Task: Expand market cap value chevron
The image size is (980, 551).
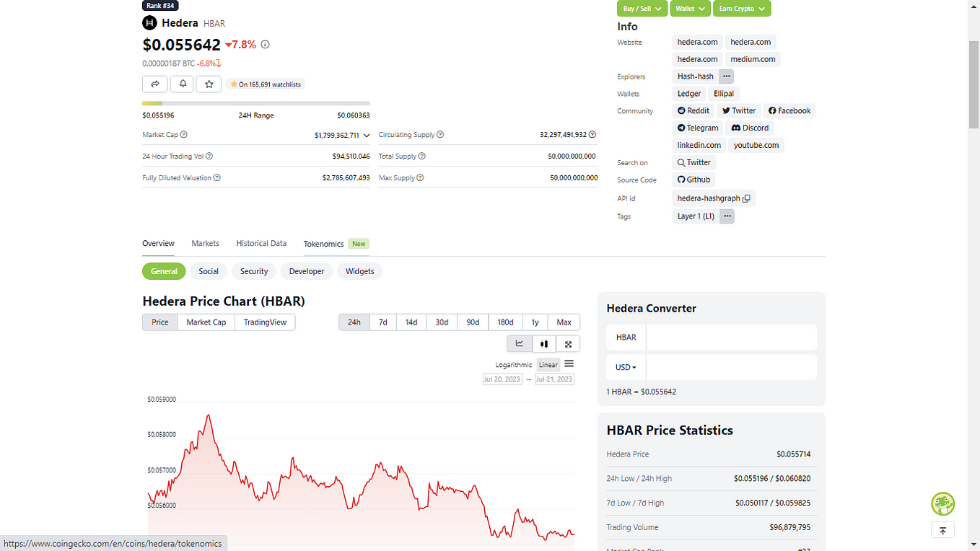Action: point(366,135)
